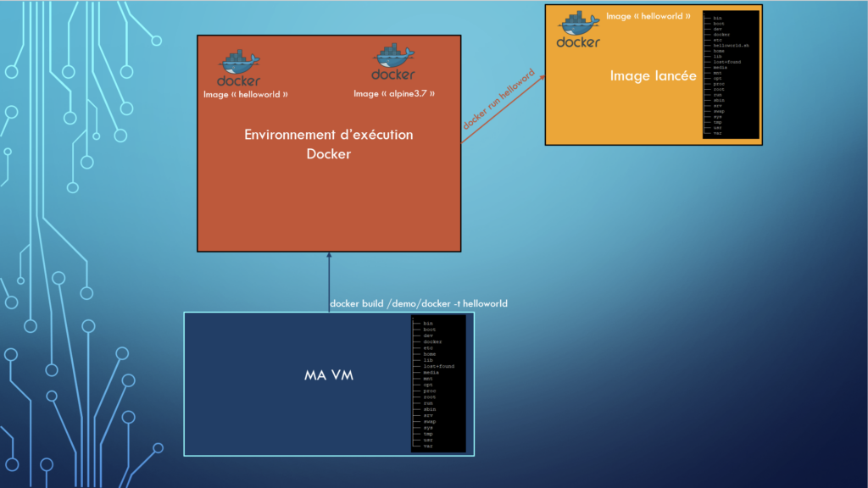Click "bin" in the MA VM file listing
Screen dimensions: 868x488
428,324
